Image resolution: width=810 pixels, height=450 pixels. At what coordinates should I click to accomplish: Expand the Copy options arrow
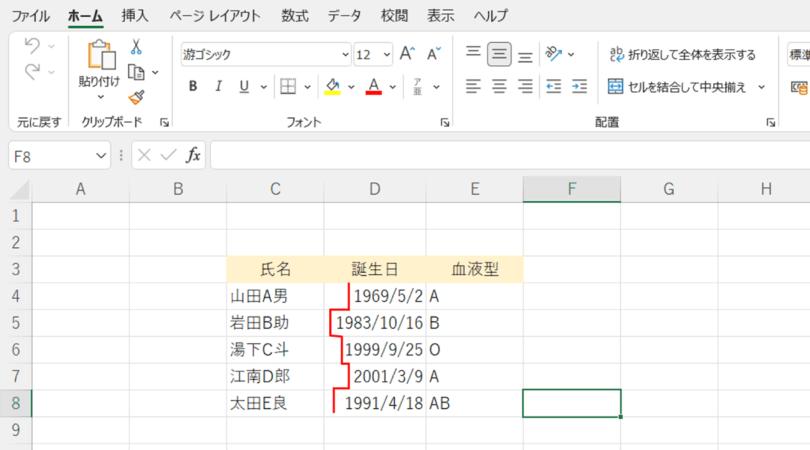pos(155,72)
